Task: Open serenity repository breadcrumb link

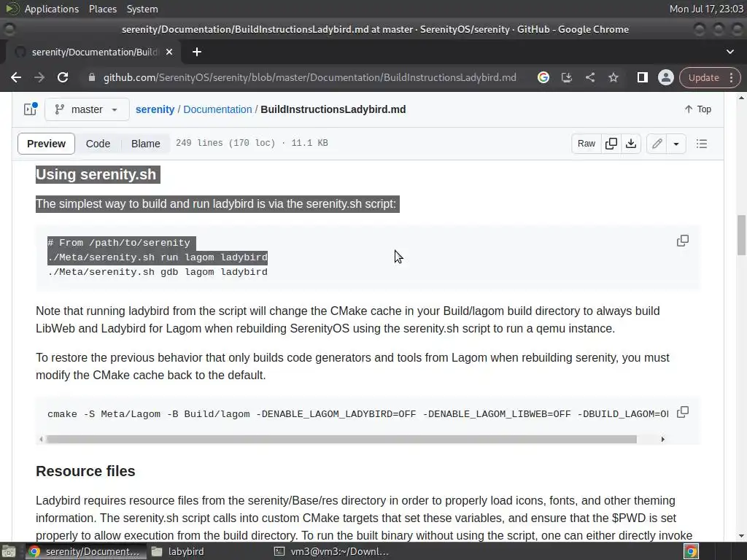Action: pos(155,109)
